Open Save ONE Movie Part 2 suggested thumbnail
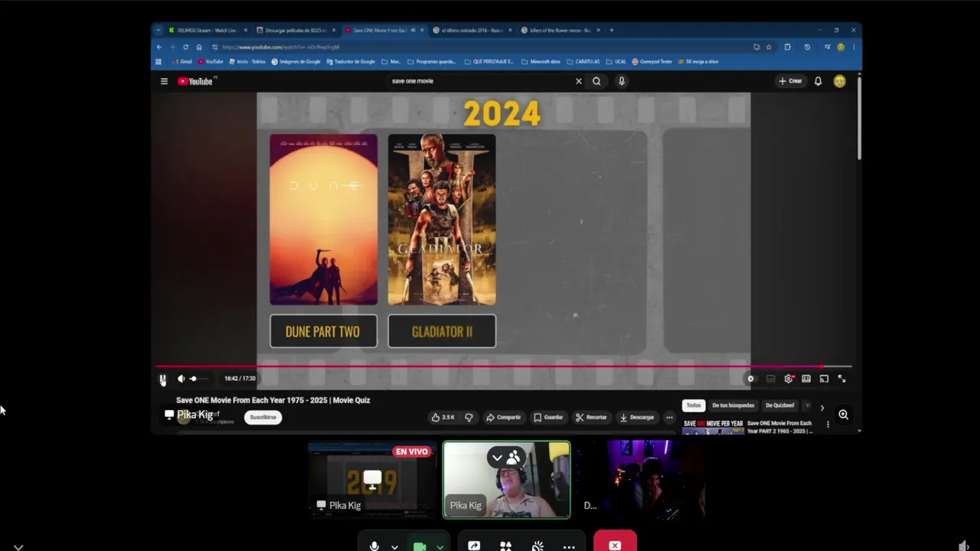The width and height of the screenshot is (980, 551). point(713,426)
